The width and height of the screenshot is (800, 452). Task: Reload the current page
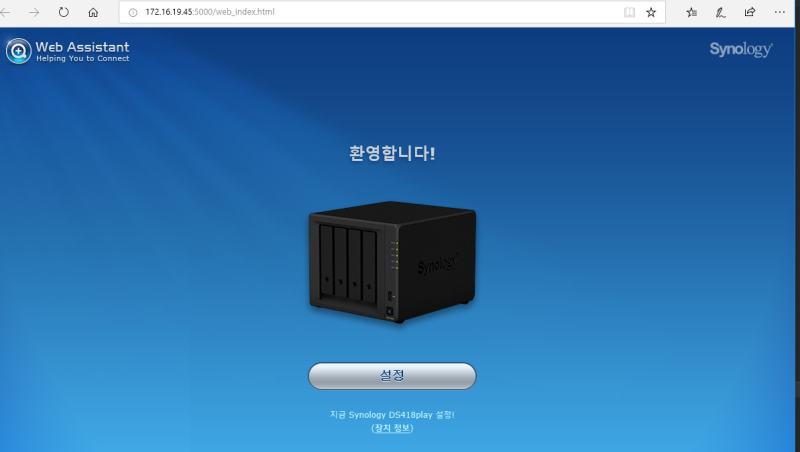click(x=63, y=12)
